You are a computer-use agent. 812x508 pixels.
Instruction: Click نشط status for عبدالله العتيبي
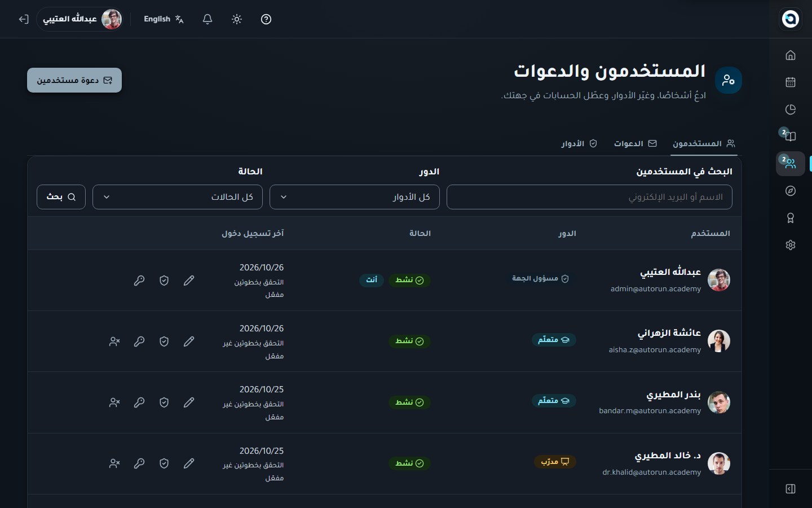point(409,280)
